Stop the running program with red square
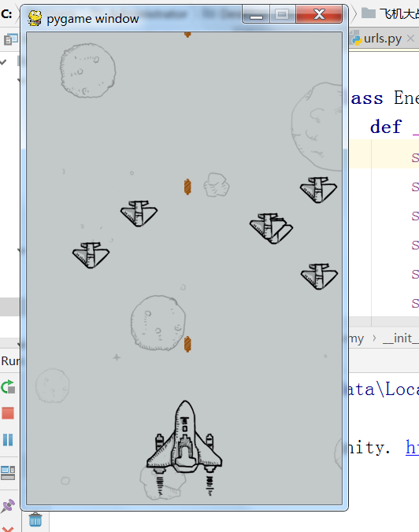This screenshot has width=419, height=532. (x=8, y=413)
